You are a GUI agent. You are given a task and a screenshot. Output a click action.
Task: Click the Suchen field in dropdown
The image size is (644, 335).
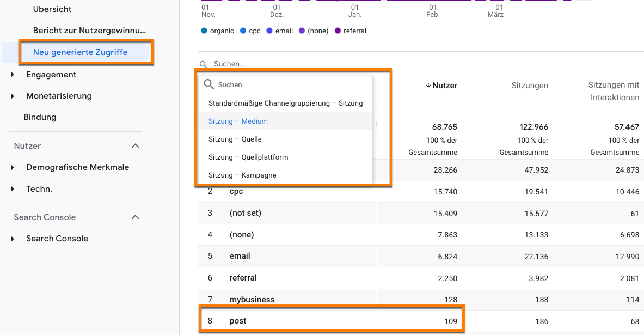coord(289,85)
